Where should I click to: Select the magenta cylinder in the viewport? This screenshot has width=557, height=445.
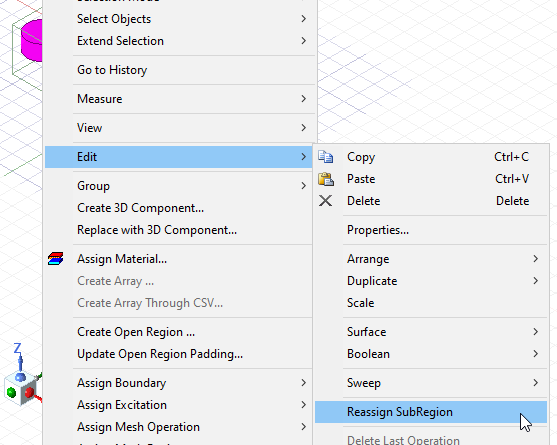(x=32, y=41)
